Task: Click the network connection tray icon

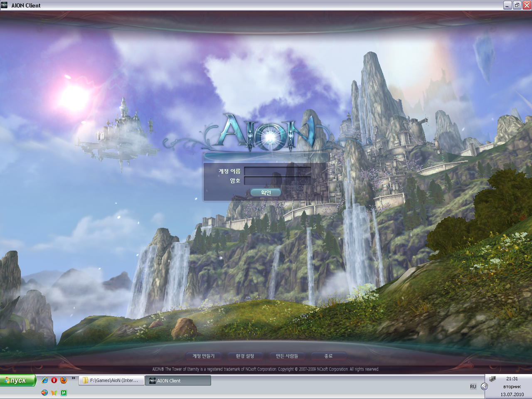Action: [x=493, y=379]
